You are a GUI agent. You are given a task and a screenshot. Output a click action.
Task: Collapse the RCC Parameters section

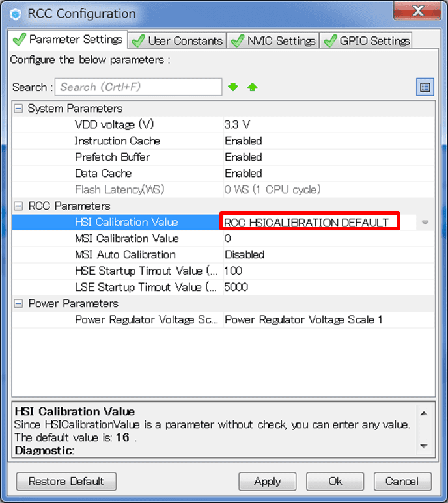click(18, 206)
